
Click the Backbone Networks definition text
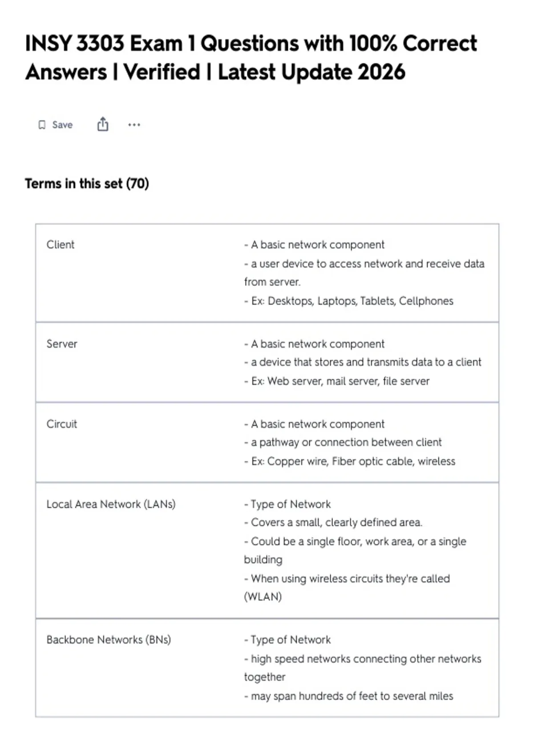pos(362,668)
